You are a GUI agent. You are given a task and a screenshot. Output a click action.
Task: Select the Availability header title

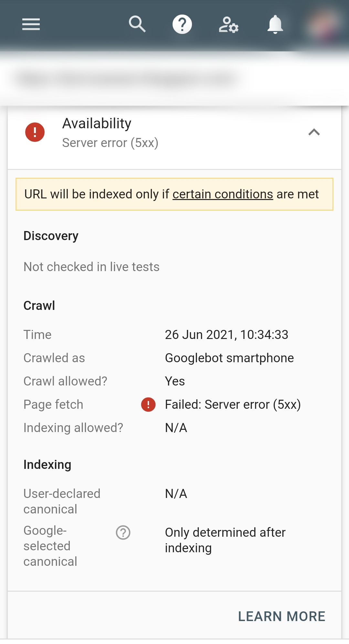pos(97,123)
